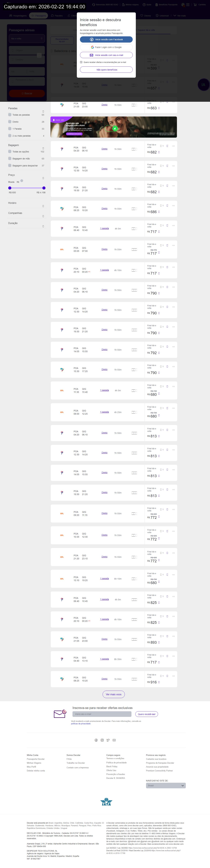
Task: Open the YouTube icon in footer
Action: point(114,740)
